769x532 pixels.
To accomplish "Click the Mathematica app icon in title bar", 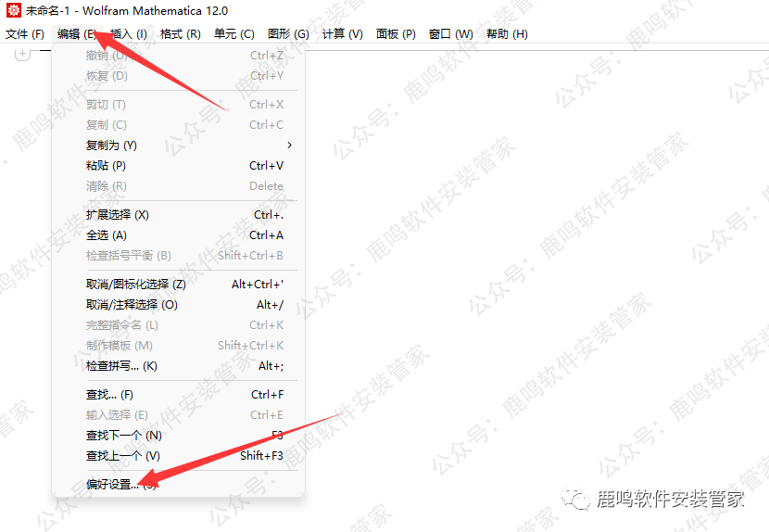I will [x=13, y=10].
